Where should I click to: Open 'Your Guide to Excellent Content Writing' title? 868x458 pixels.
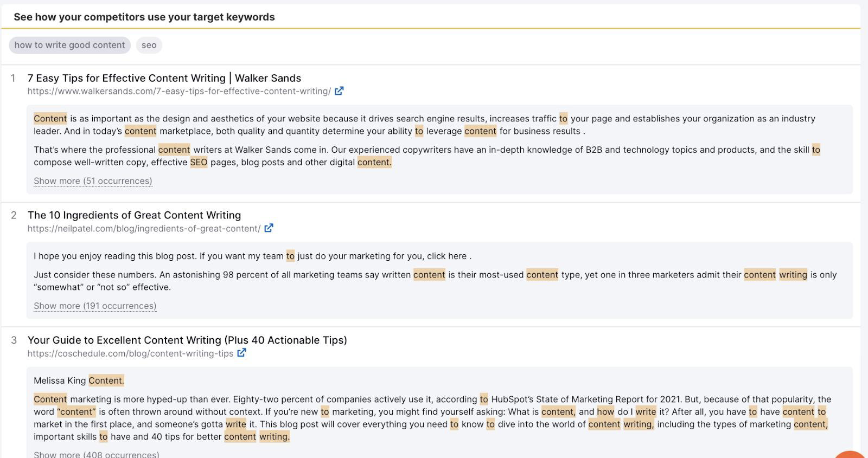(x=187, y=340)
